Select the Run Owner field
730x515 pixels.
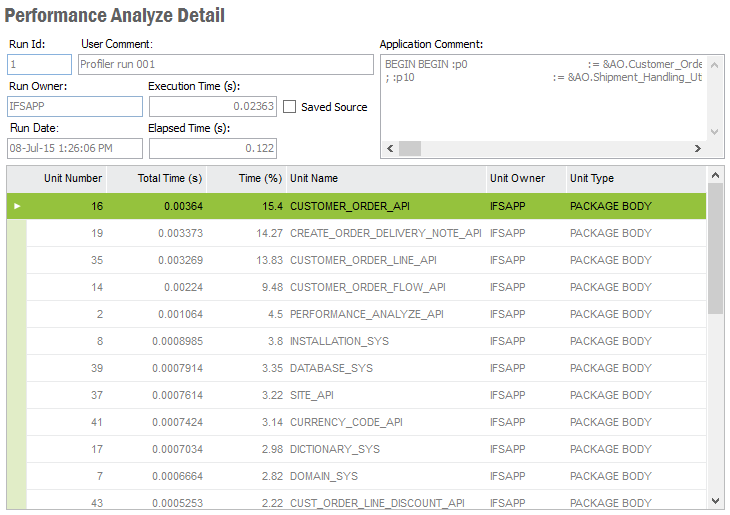(75, 106)
